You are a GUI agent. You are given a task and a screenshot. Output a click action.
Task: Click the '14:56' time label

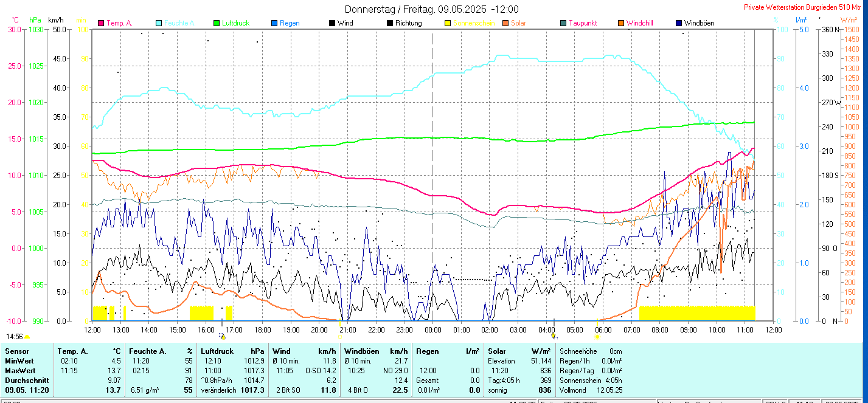coord(15,336)
